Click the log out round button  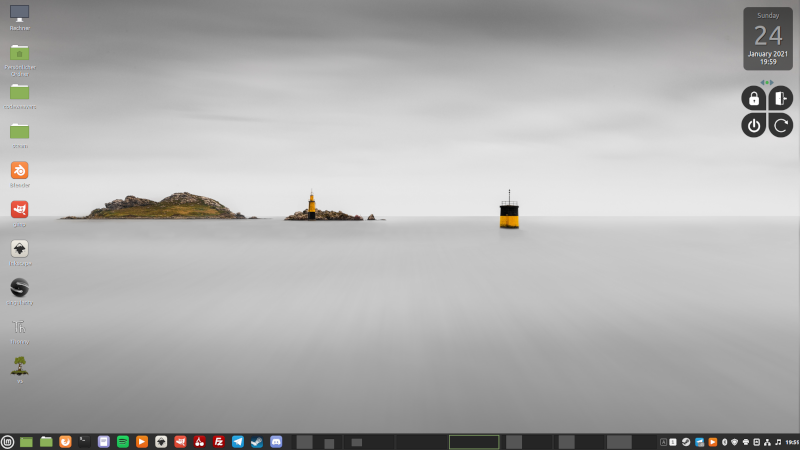[x=781, y=98]
